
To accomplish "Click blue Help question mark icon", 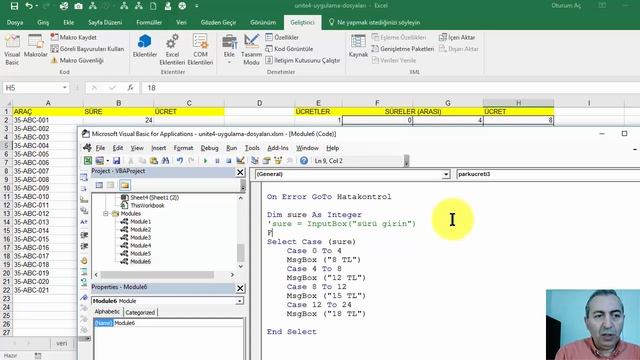I will [304, 161].
